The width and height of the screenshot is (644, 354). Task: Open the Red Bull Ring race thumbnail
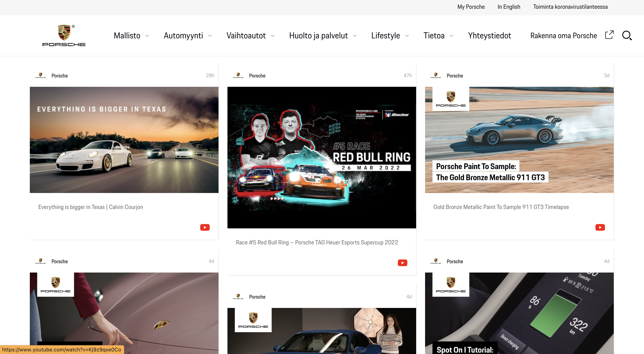(x=322, y=157)
